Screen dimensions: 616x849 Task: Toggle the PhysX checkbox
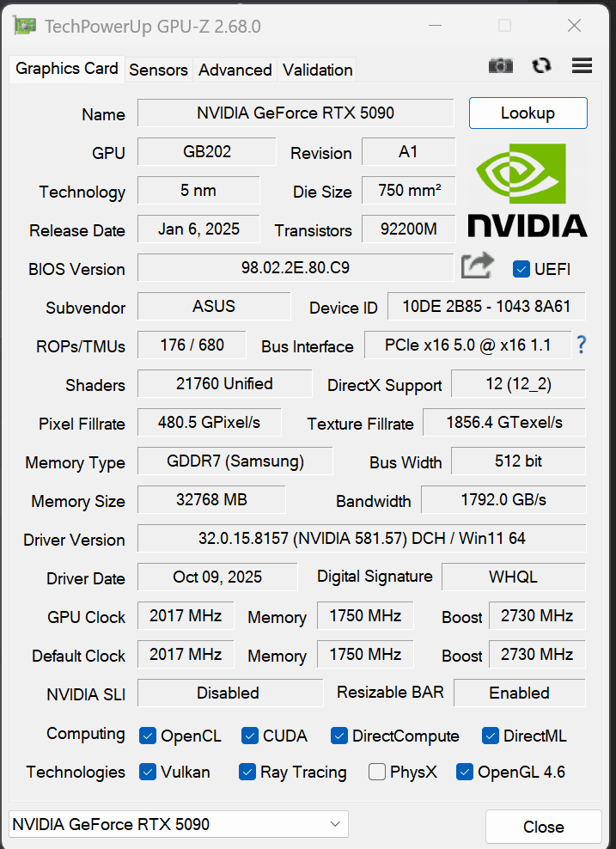coord(377,772)
